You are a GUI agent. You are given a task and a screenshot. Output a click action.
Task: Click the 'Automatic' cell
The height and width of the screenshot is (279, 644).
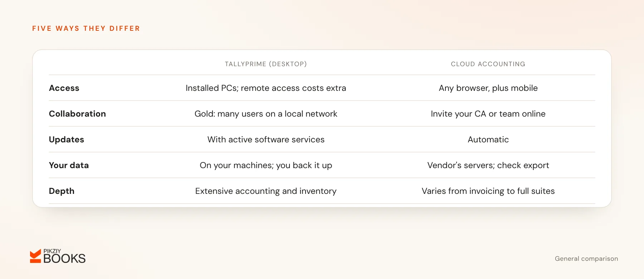point(488,139)
